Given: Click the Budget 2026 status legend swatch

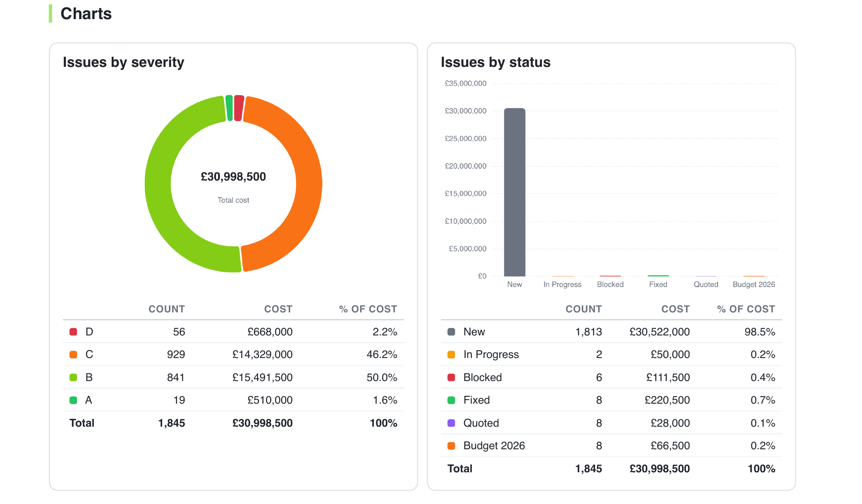Looking at the screenshot, I should coord(451,446).
